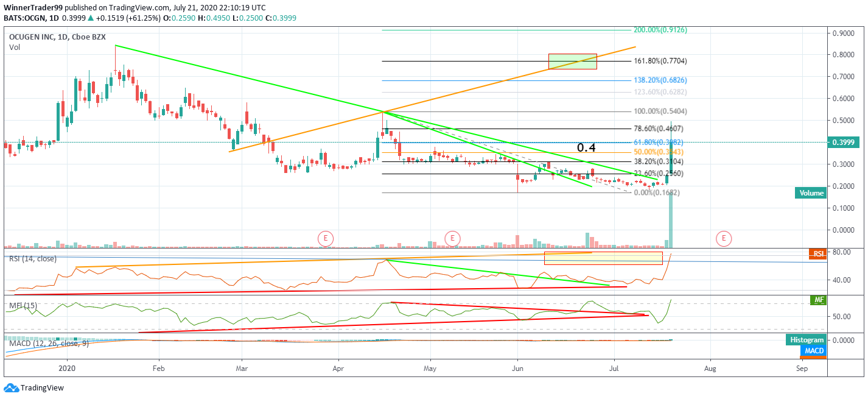Click the '0.4' text annotation on chart
This screenshot has width=868, height=399.
586,147
